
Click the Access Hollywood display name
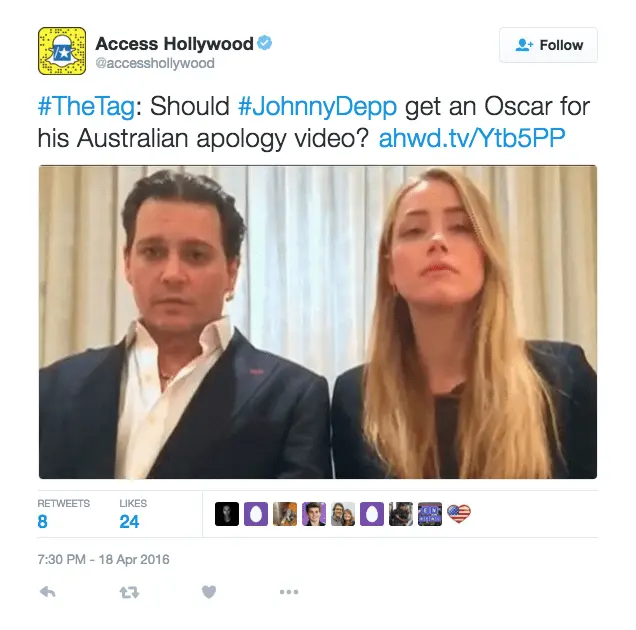point(174,43)
